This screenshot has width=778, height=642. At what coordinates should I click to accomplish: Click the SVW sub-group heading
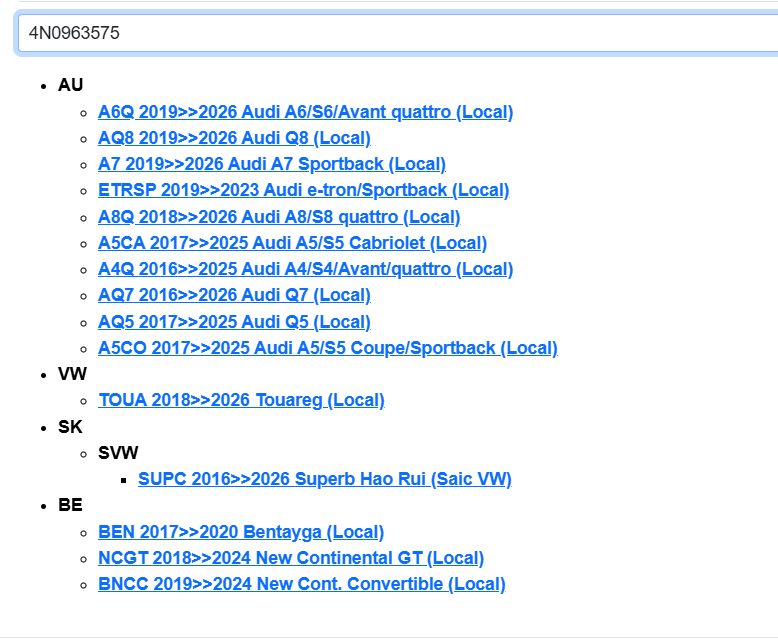118,453
